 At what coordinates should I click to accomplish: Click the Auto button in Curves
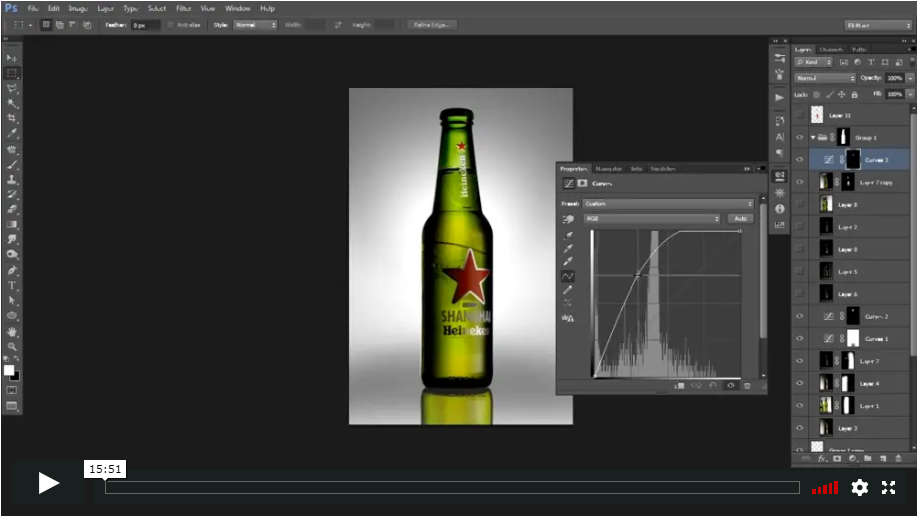[740, 219]
